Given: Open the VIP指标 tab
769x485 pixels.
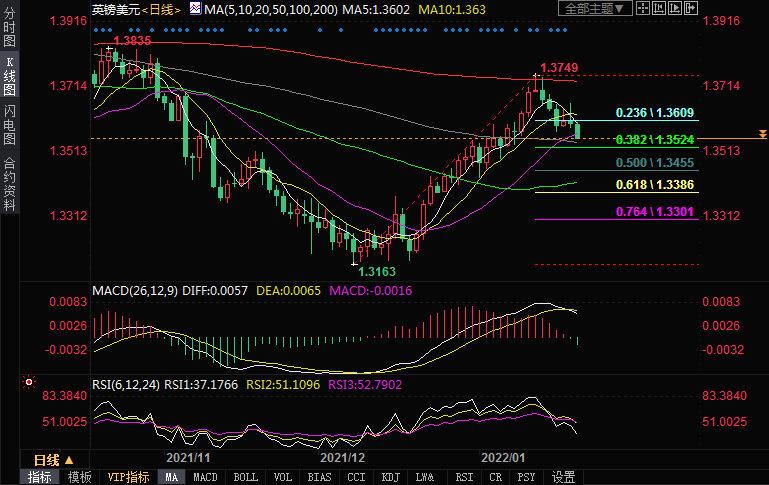Looking at the screenshot, I should (x=128, y=477).
